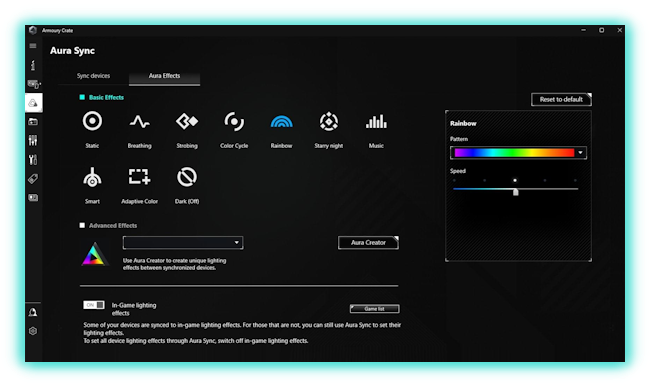Select the Advanced Effects radio option
The height and width of the screenshot is (387, 650).
coord(82,225)
